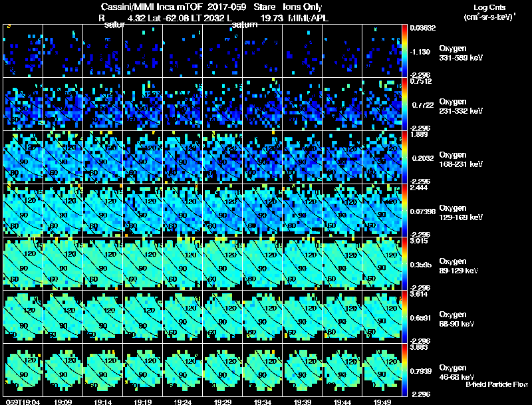Click the Oxygen 168-231 keV row label

pos(460,159)
